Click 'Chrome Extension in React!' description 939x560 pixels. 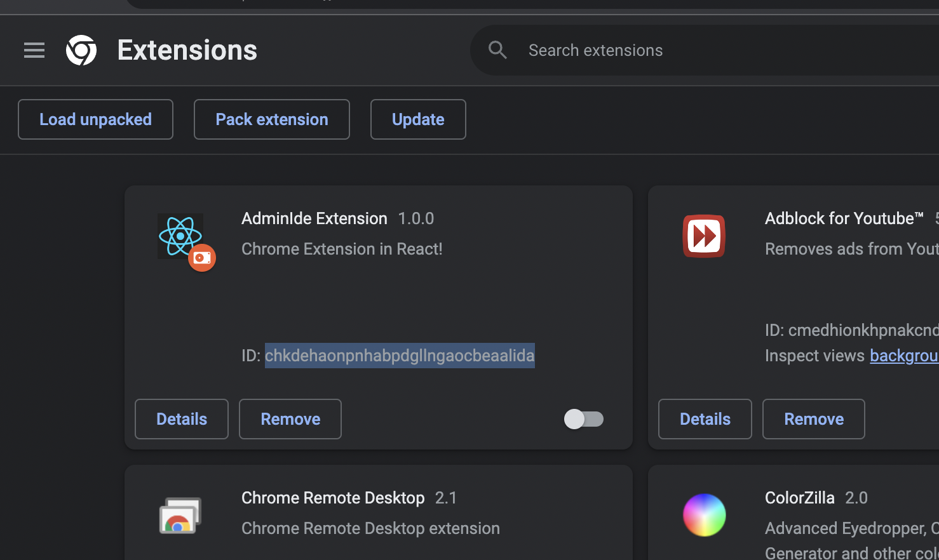342,249
